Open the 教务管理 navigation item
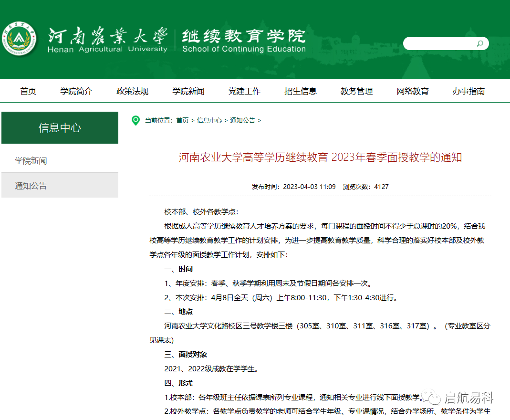Image resolution: width=510 pixels, height=420 pixels. [x=356, y=91]
